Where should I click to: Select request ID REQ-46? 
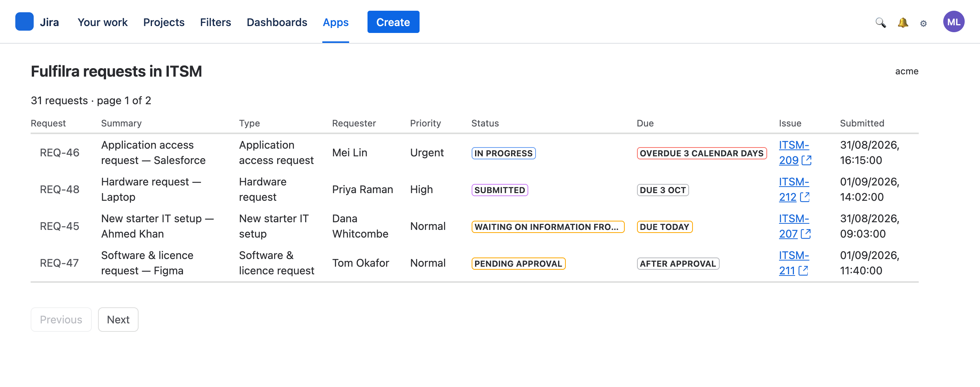(x=60, y=153)
